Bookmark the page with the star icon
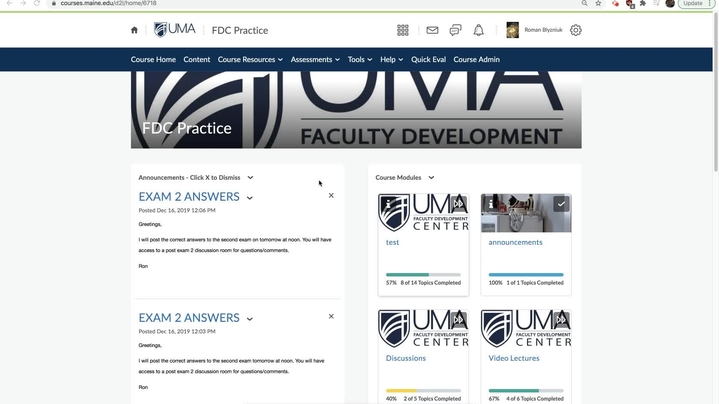The image size is (719, 404). coord(598,3)
